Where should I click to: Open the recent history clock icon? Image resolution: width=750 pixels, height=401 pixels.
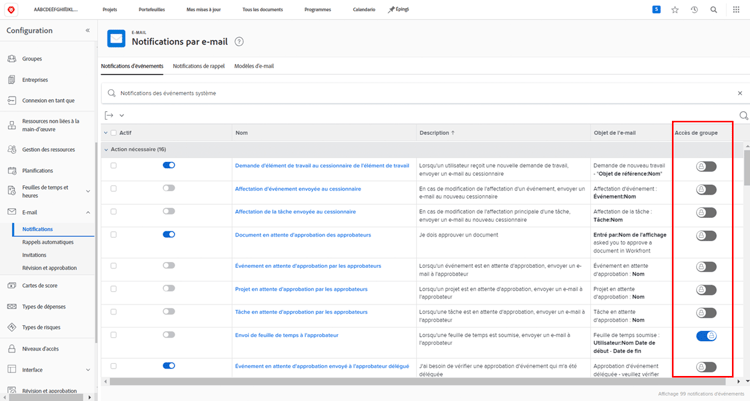694,10
